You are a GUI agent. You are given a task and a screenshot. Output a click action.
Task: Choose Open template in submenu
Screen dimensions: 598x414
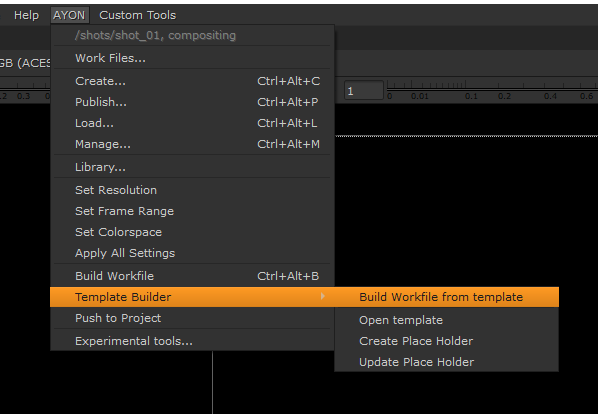point(447,320)
